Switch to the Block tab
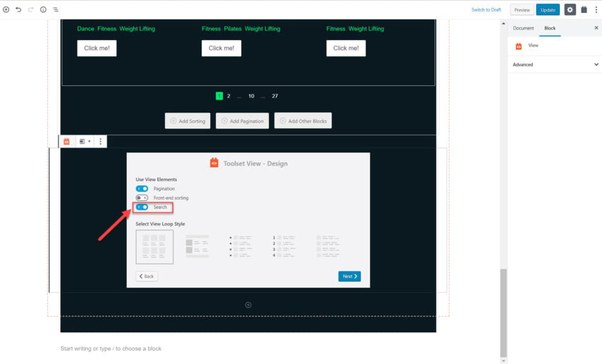The height and width of the screenshot is (364, 602). click(550, 28)
